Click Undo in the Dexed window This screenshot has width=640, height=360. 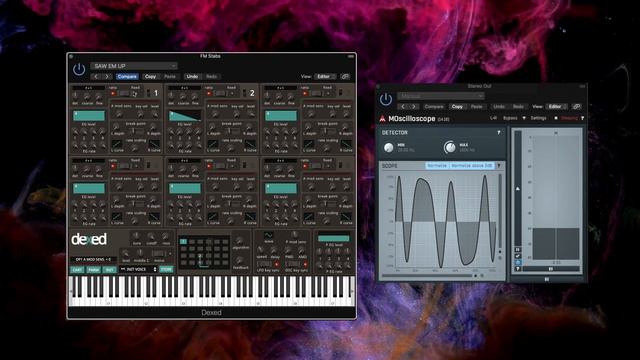click(192, 76)
